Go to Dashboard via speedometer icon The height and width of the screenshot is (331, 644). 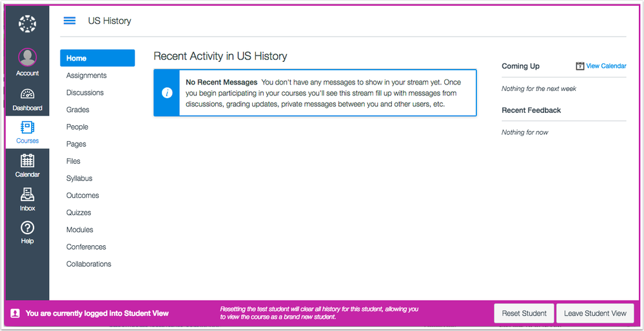tap(27, 95)
